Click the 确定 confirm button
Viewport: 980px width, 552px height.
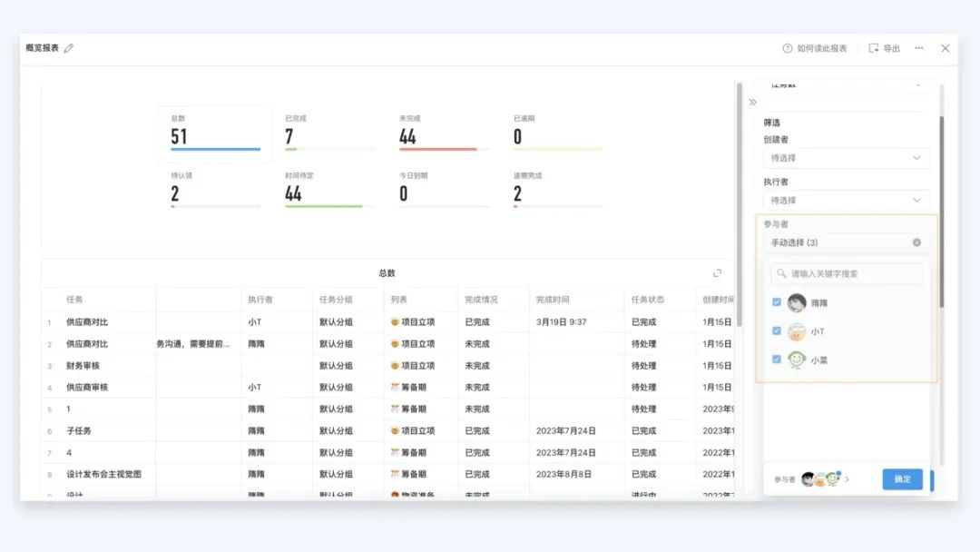902,479
